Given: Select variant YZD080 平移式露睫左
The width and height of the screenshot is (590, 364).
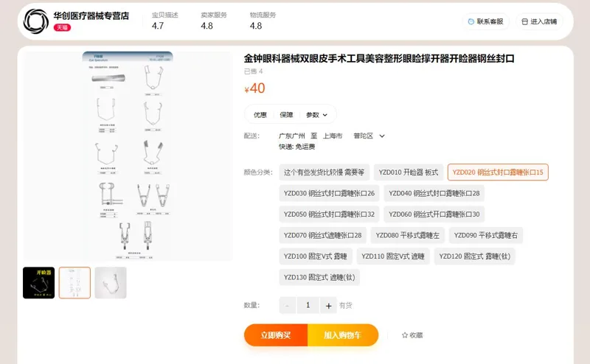Looking at the screenshot, I should coord(408,235).
